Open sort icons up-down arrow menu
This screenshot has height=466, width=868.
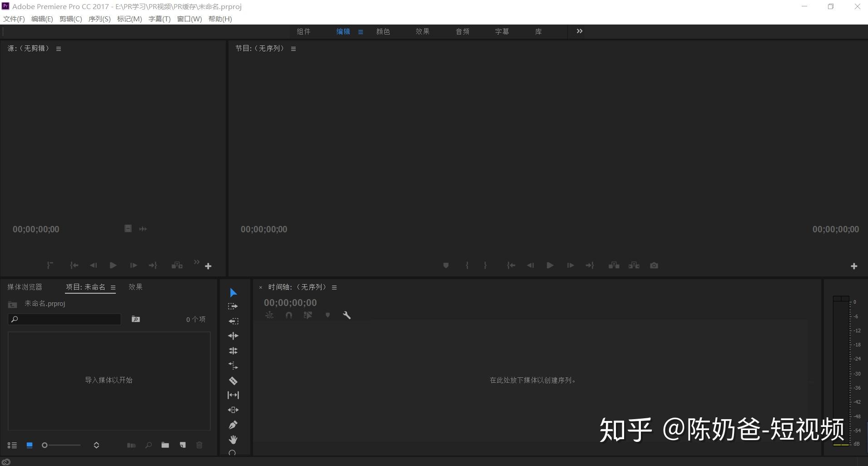click(96, 445)
